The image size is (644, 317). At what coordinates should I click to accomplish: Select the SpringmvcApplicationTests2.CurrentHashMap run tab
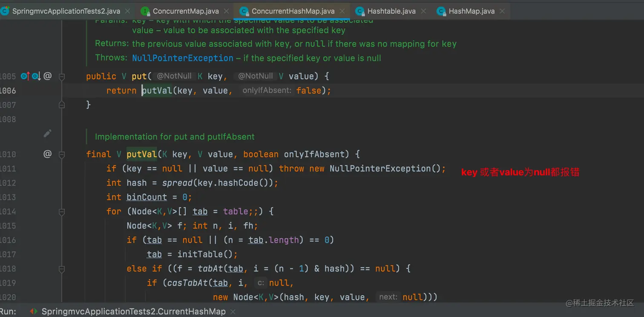coord(133,311)
